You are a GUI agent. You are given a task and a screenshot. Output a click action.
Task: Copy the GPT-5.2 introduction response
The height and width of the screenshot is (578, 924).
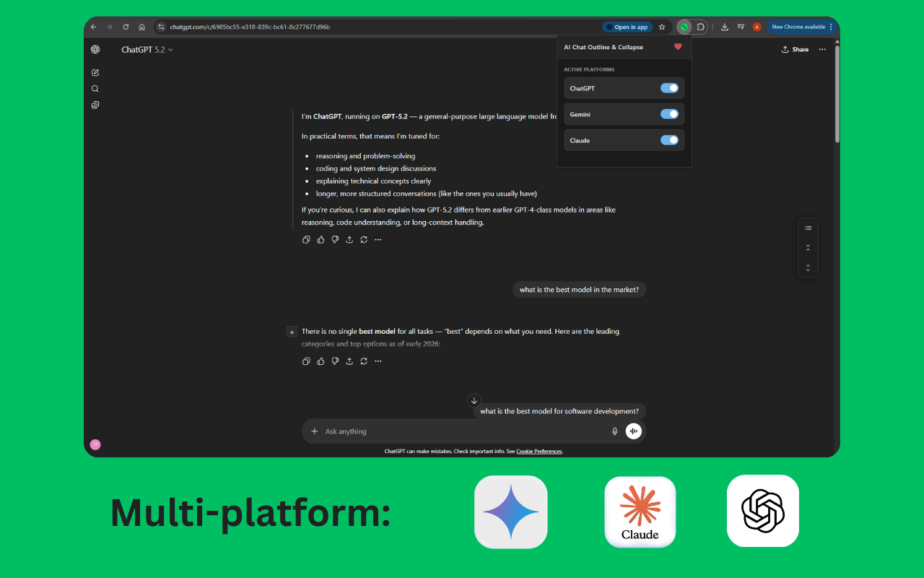click(x=306, y=240)
